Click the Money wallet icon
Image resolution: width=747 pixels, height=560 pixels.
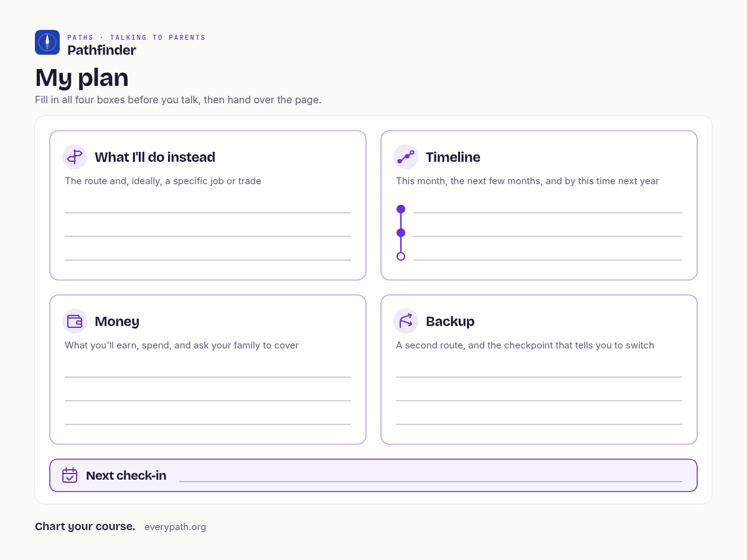pos(75,321)
